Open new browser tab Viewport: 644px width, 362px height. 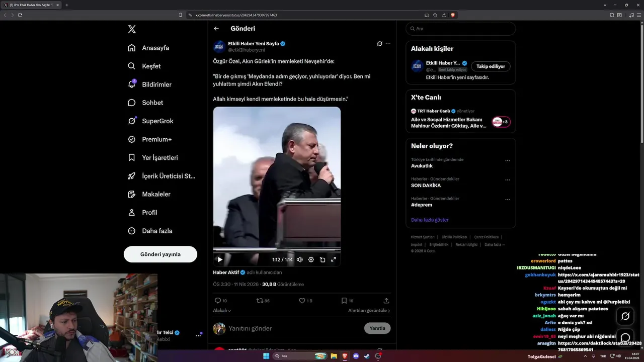[66, 5]
